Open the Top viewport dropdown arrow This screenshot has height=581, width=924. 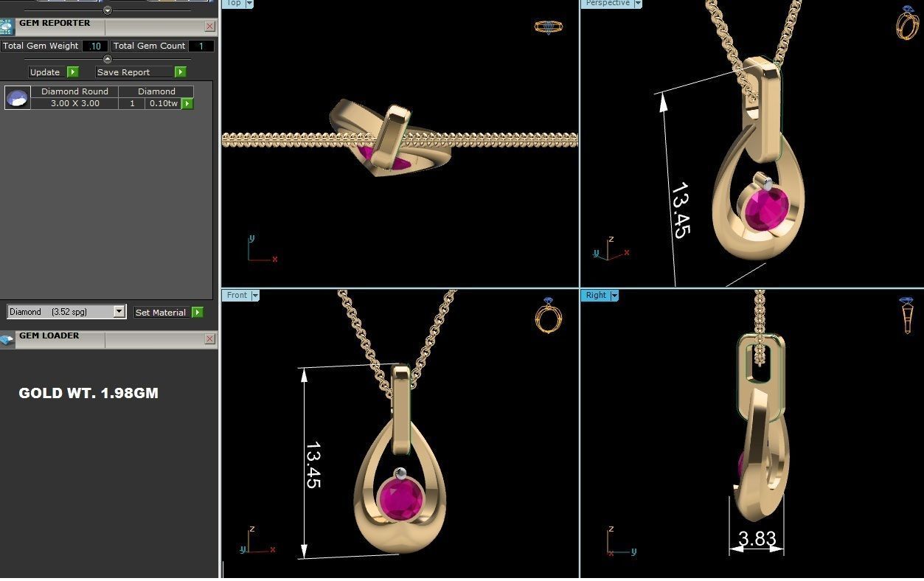[249, 4]
